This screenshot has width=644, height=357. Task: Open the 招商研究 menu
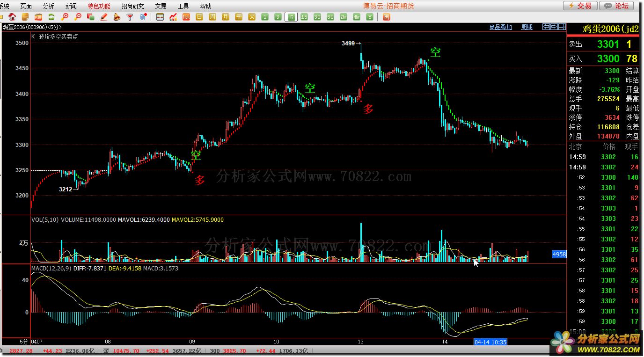132,6
